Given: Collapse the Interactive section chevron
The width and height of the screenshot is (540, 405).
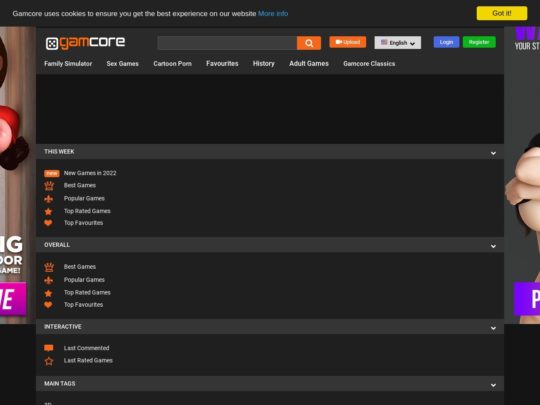Looking at the screenshot, I should [x=493, y=328].
